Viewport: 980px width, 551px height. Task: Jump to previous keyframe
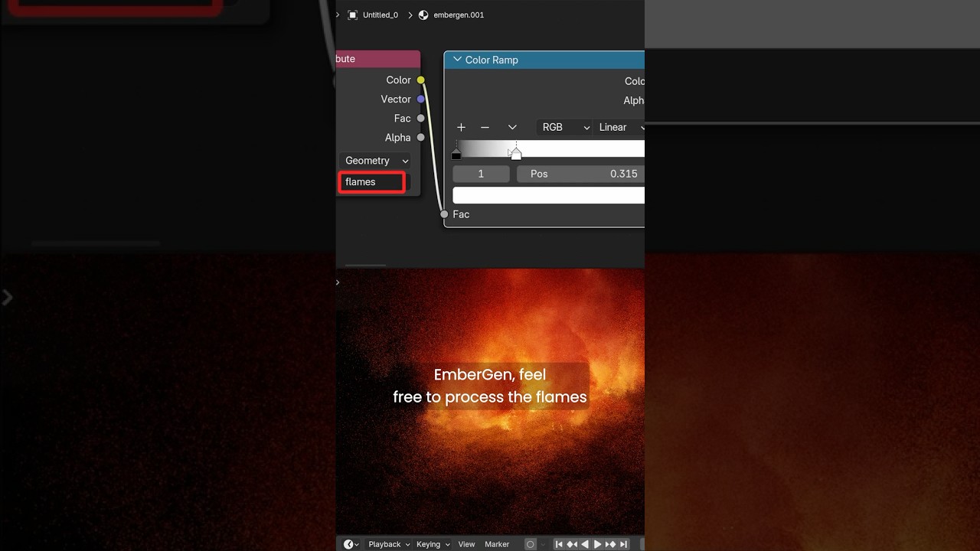coord(572,544)
